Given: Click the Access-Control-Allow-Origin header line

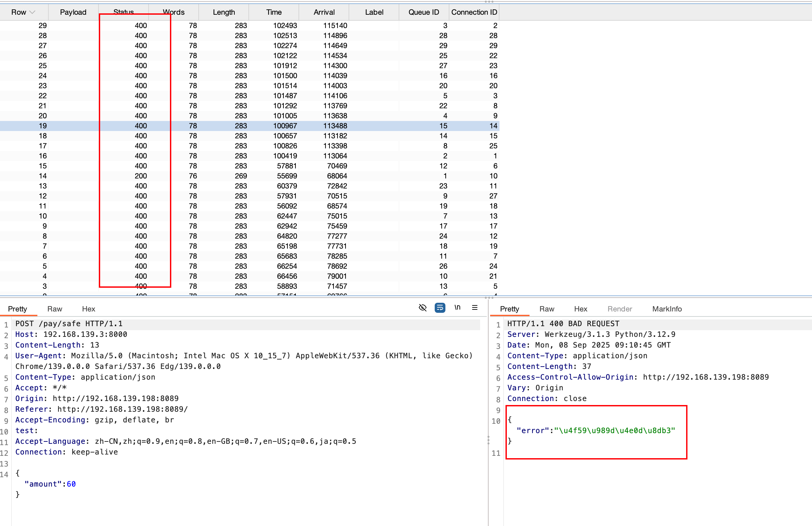Looking at the screenshot, I should pos(638,377).
